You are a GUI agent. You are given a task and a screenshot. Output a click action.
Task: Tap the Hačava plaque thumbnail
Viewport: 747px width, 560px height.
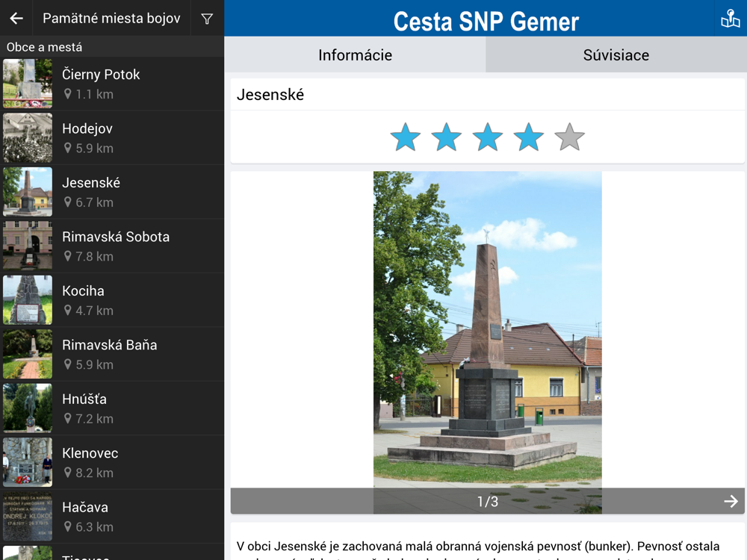(x=28, y=517)
